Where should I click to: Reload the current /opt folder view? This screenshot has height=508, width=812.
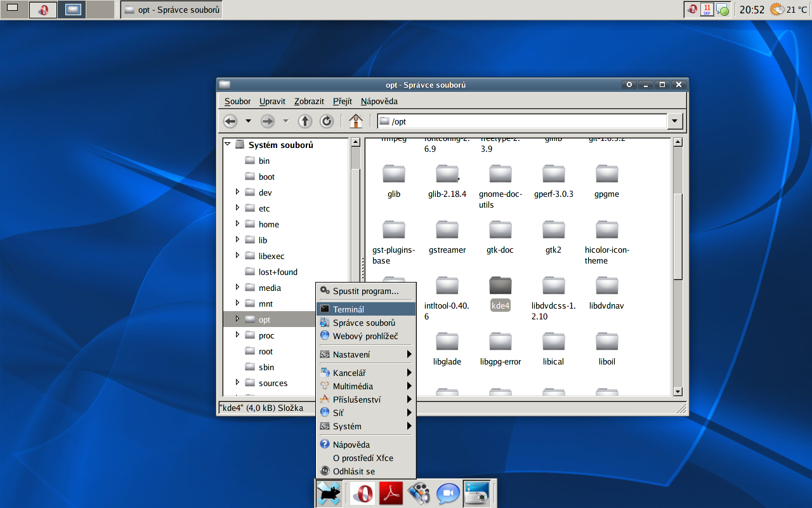pos(327,121)
